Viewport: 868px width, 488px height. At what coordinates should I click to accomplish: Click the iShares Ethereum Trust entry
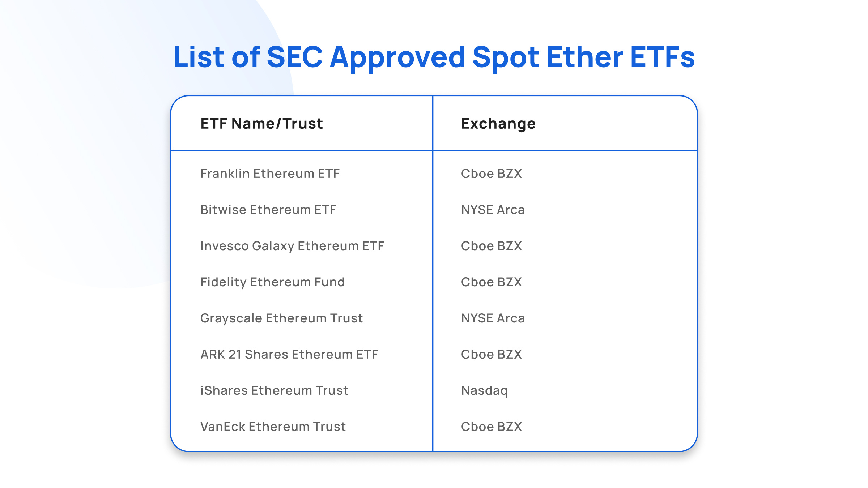click(274, 390)
